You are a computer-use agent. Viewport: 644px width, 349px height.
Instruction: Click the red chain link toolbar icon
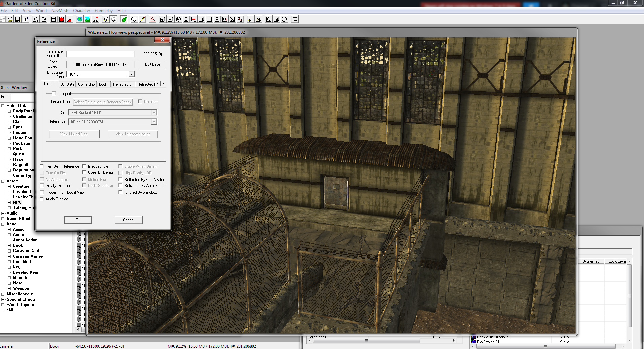(x=240, y=20)
